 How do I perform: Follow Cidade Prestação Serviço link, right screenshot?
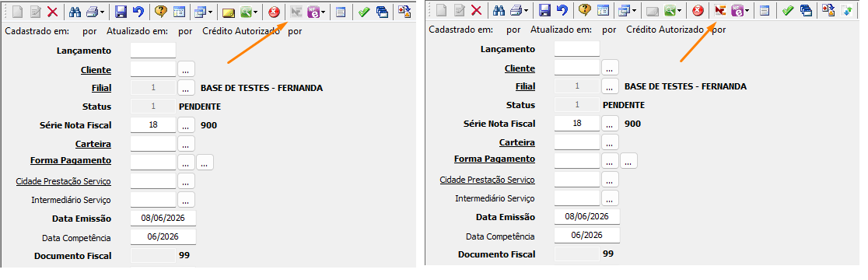[x=487, y=180]
